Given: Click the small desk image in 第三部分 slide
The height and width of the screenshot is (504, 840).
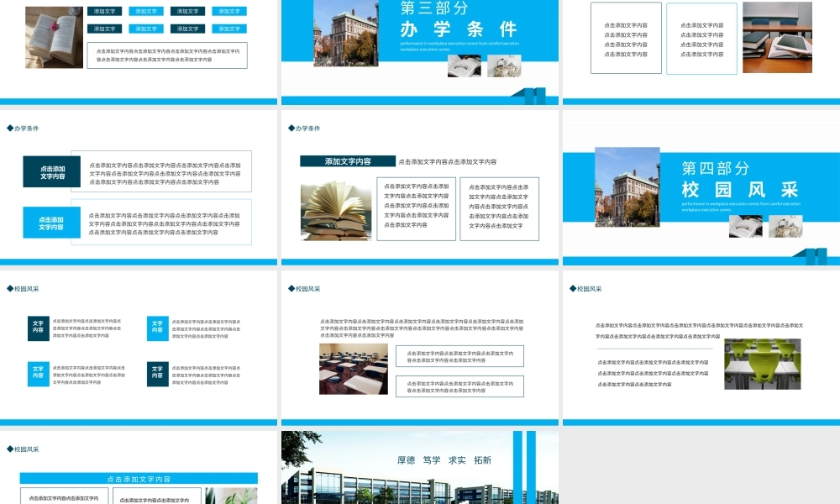Looking at the screenshot, I should tap(504, 66).
